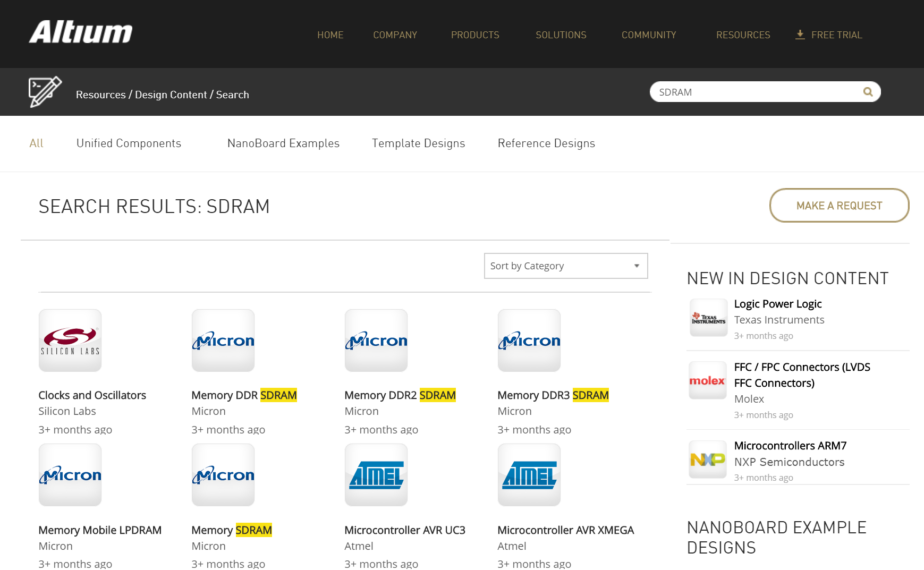
Task: Open the Memory DDR3 SDRAM result link
Action: coord(553,395)
